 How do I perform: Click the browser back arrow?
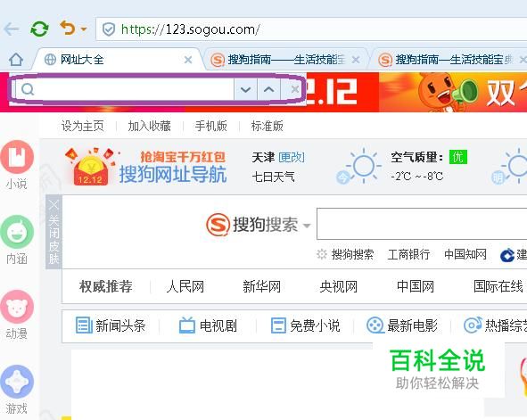(x=11, y=29)
